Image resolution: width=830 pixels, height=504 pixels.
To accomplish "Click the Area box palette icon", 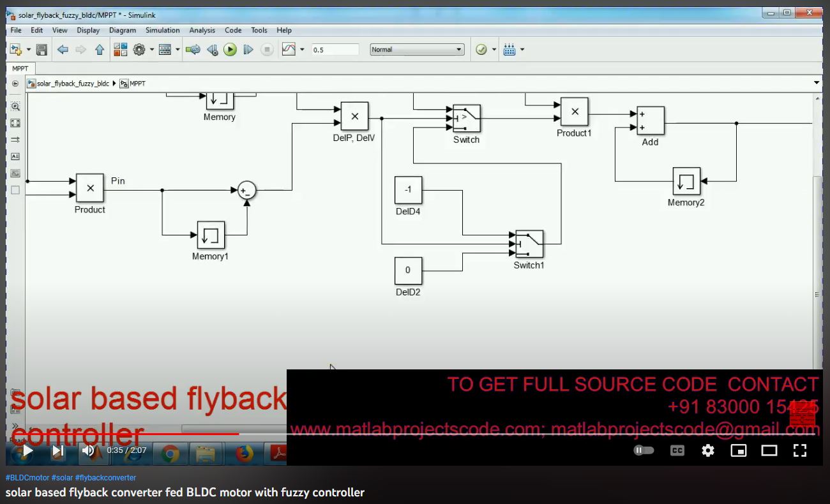I will point(15,189).
